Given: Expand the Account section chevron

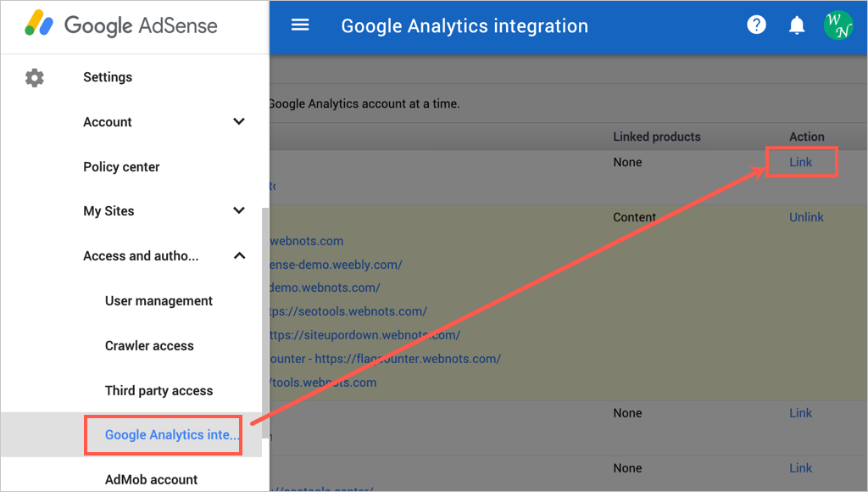Looking at the screenshot, I should pyautogui.click(x=239, y=121).
